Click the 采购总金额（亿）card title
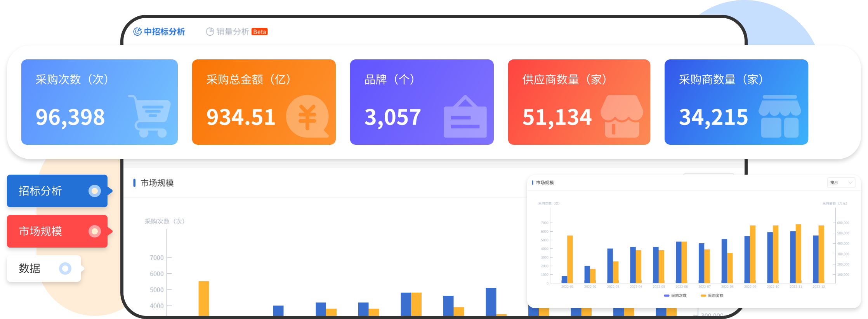Image resolution: width=868 pixels, height=319 pixels. pos(249,80)
